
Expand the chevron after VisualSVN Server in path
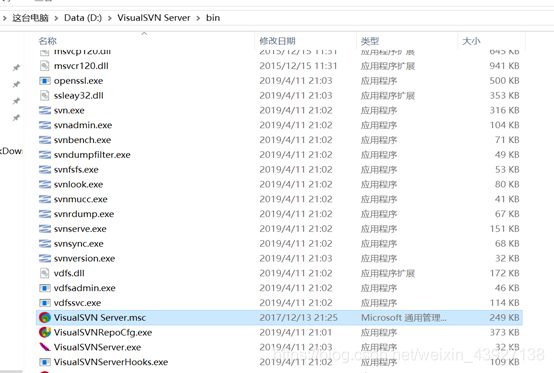point(198,18)
